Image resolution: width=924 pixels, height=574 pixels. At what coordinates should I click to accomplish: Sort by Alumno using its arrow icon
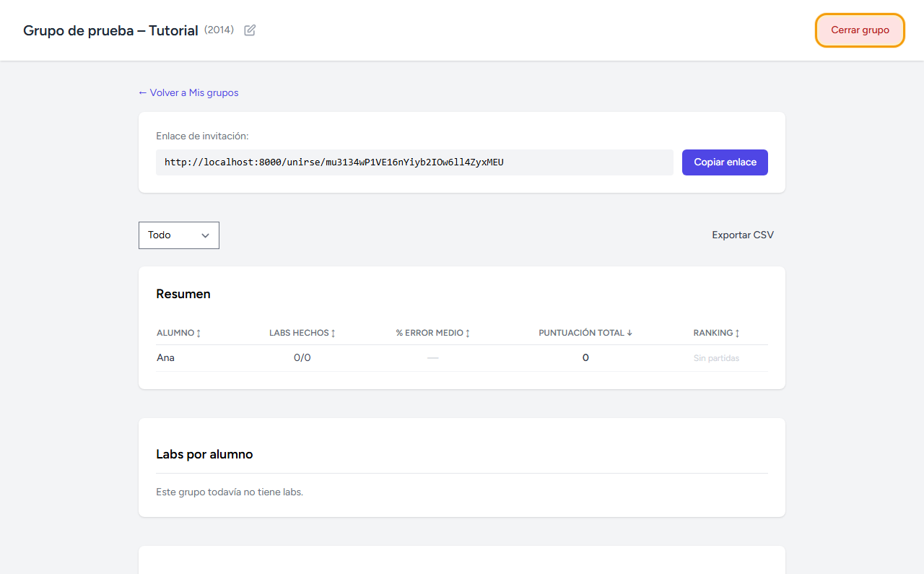199,333
